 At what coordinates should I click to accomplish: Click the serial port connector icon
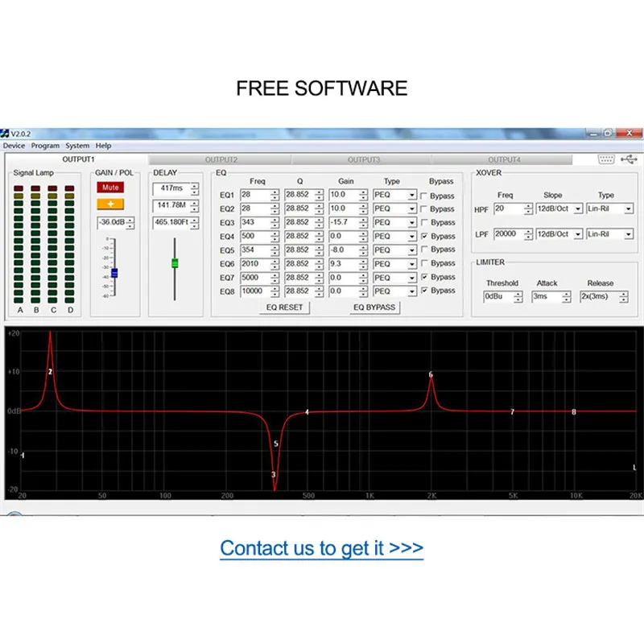tap(606, 159)
